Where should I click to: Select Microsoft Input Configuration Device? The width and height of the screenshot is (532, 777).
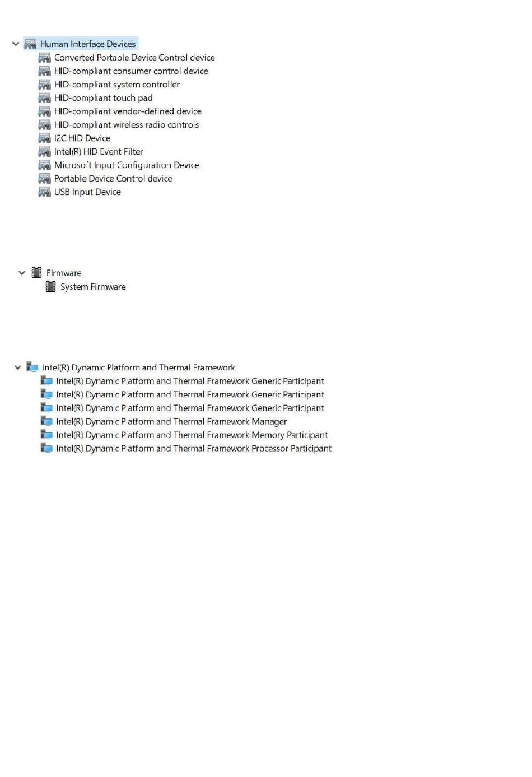(x=127, y=165)
